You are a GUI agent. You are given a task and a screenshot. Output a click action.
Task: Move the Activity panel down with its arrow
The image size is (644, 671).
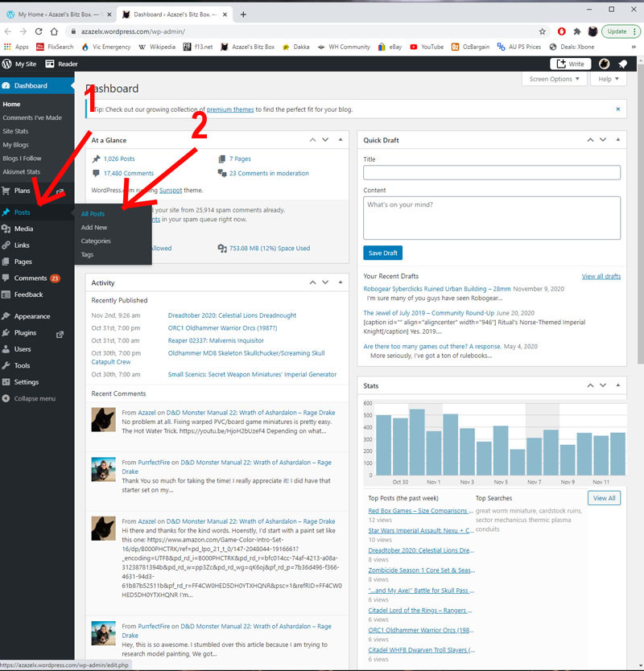click(x=326, y=282)
